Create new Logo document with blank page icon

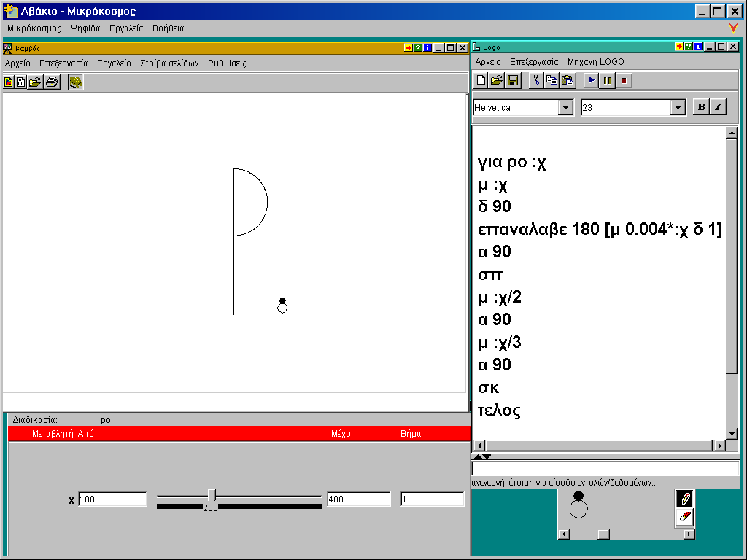coord(481,80)
